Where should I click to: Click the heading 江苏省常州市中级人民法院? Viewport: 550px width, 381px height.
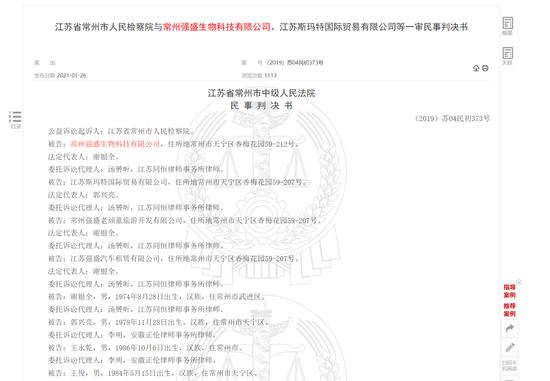261,93
